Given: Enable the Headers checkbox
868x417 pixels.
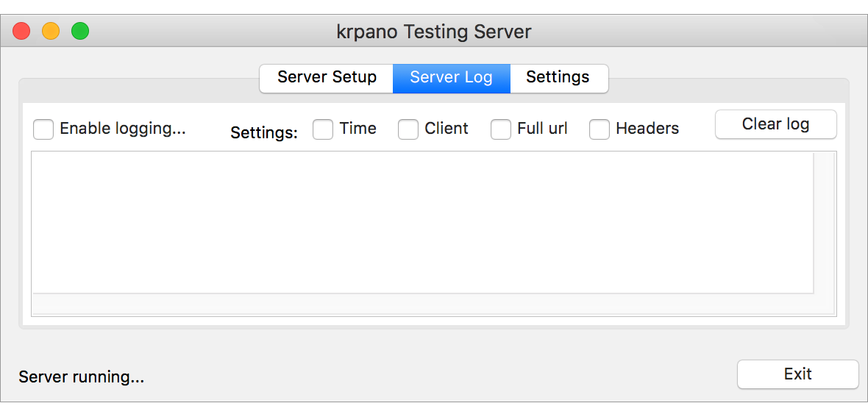Looking at the screenshot, I should pos(600,129).
